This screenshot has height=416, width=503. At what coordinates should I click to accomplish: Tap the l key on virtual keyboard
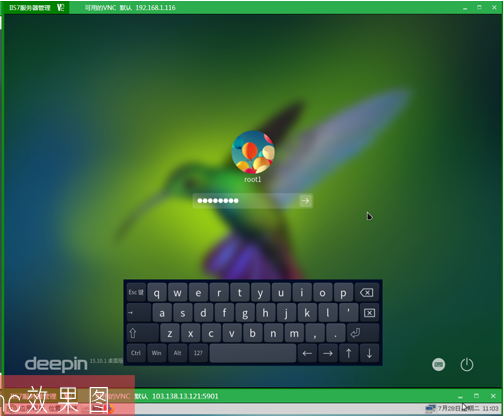[328, 313]
